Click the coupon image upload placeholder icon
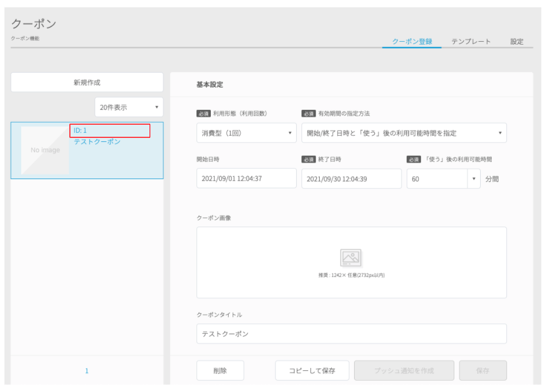Image resolution: width=550 pixels, height=392 pixels. click(x=351, y=258)
